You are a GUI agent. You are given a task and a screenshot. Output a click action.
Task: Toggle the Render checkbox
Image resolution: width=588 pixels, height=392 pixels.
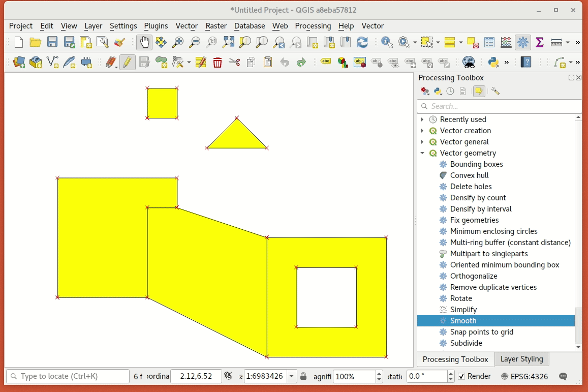click(461, 376)
